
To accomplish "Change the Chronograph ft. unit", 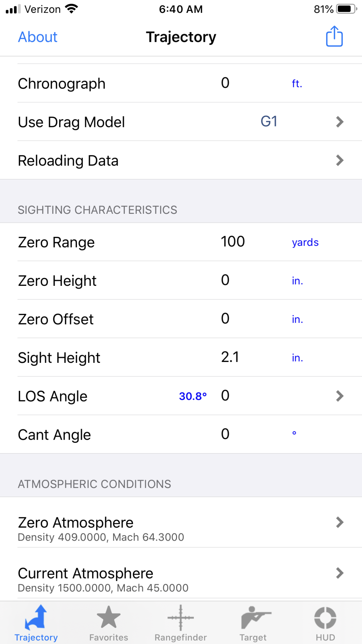I will [x=297, y=83].
